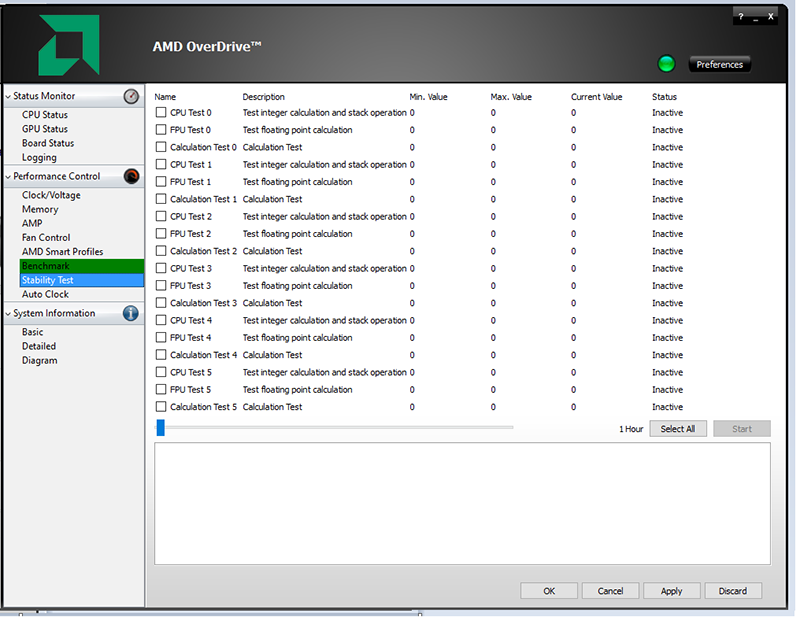
Task: Click the Select All button
Action: (678, 429)
